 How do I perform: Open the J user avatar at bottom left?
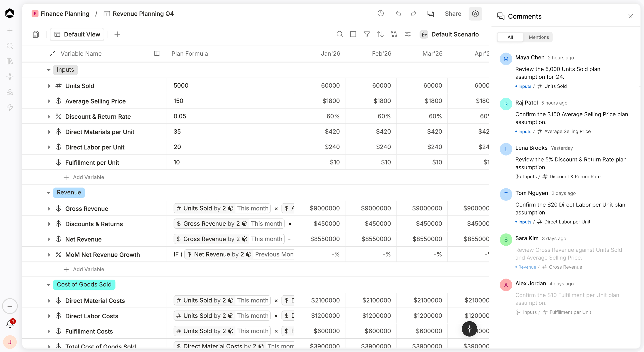(10, 342)
